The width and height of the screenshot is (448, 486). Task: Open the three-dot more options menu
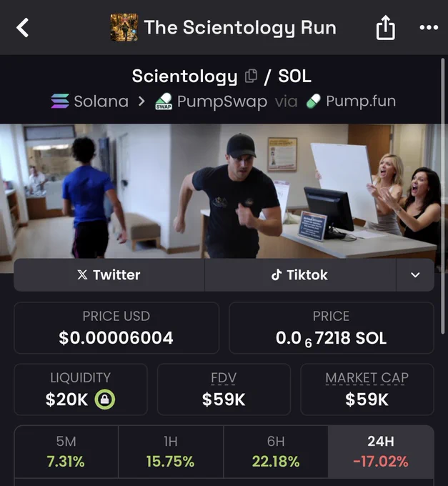pyautogui.click(x=429, y=28)
